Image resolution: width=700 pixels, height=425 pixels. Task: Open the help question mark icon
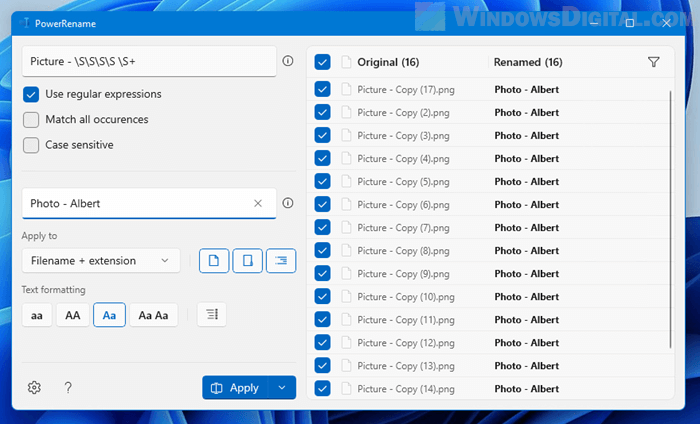[68, 388]
